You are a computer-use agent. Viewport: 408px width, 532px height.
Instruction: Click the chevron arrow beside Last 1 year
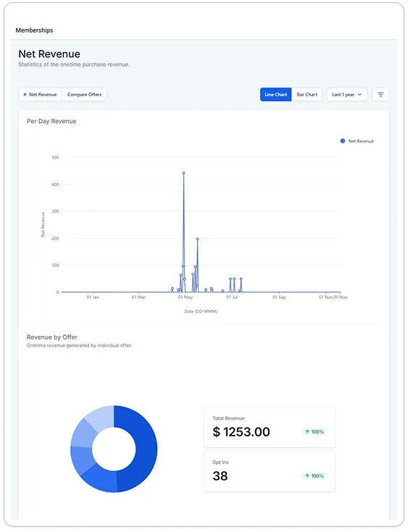(359, 95)
